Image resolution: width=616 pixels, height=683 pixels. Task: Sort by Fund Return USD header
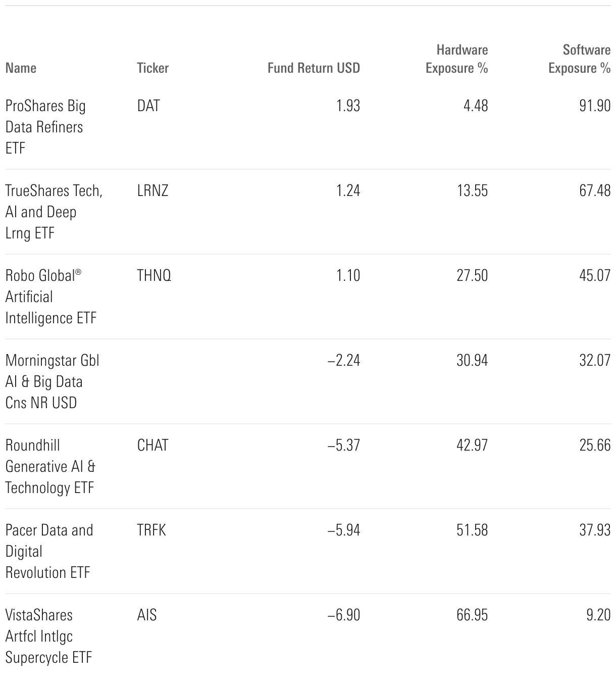(314, 68)
